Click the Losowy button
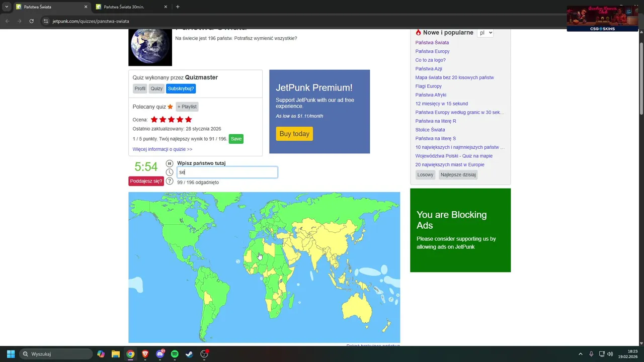Screen dimensions: 644x362 (426, 175)
